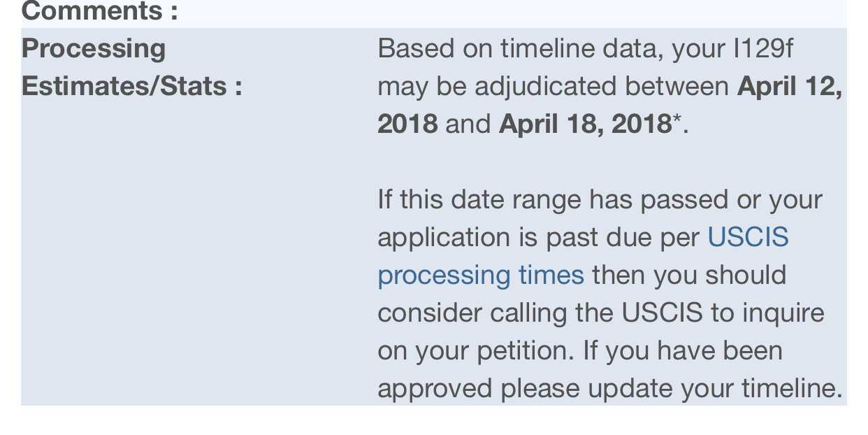The height and width of the screenshot is (435, 868).
Task: Click the blue 'USCIS' link text
Action: click(748, 237)
